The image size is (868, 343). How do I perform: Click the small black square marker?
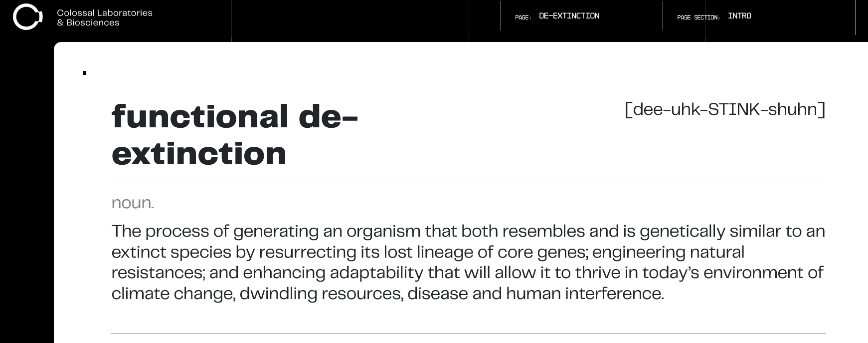(85, 73)
